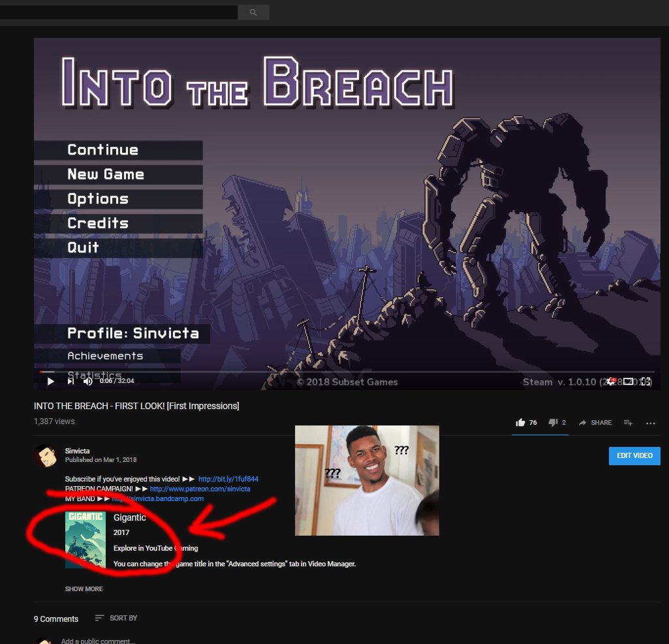Enter fullscreen mode
Viewport: 669px width, 644px height.
[x=646, y=381]
